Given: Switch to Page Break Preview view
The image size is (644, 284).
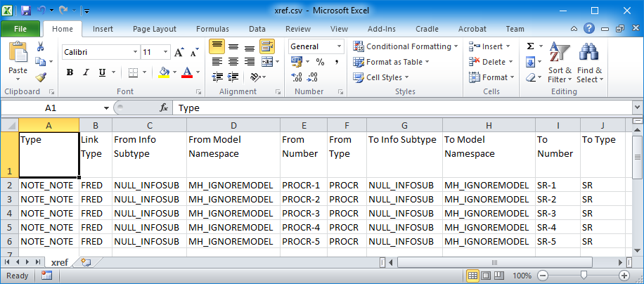Looking at the screenshot, I should pyautogui.click(x=498, y=276).
